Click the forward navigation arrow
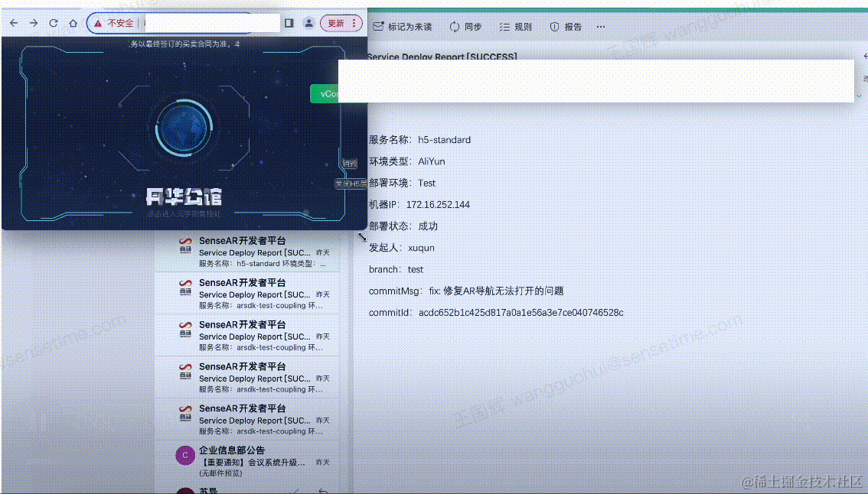The width and height of the screenshot is (868, 494). [33, 23]
